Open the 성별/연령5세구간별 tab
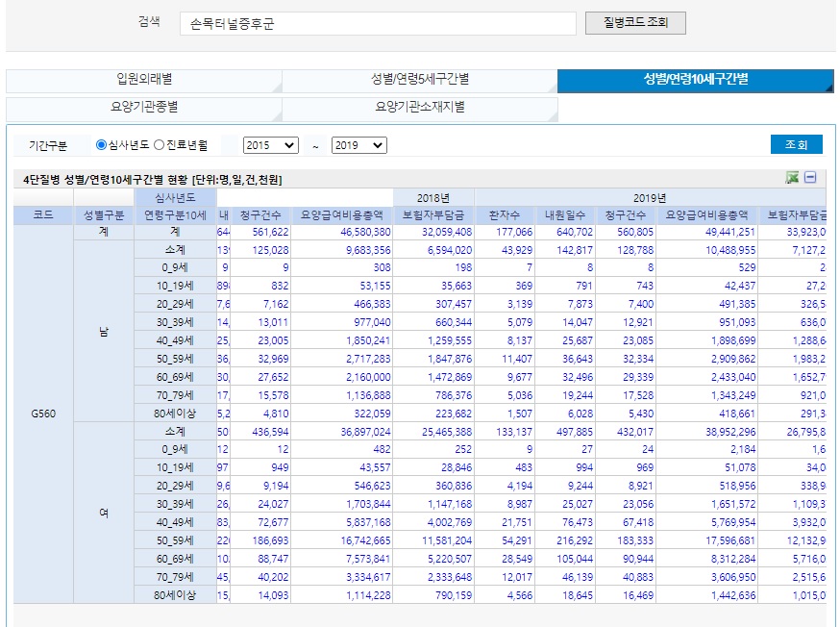Image resolution: width=840 pixels, height=627 pixels. [420, 81]
